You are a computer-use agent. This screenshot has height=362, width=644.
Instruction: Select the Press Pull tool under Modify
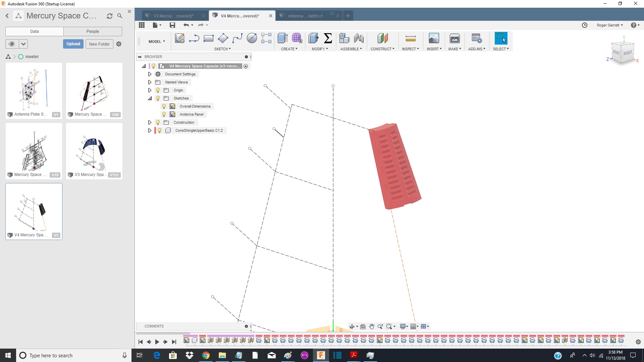click(314, 39)
